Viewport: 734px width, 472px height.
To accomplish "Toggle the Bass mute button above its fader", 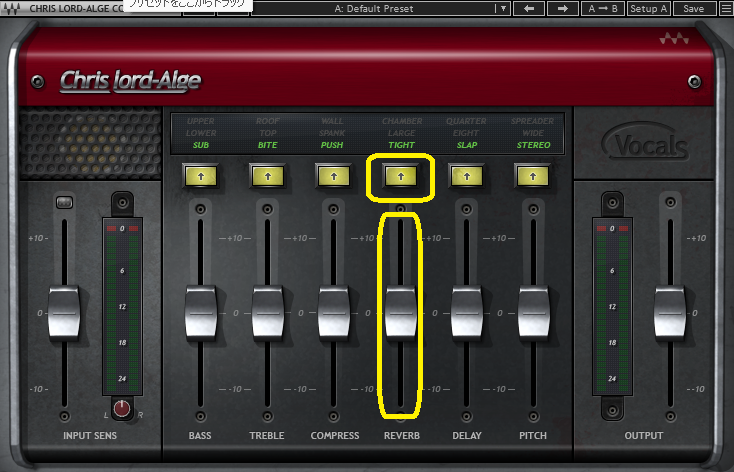I will click(200, 209).
